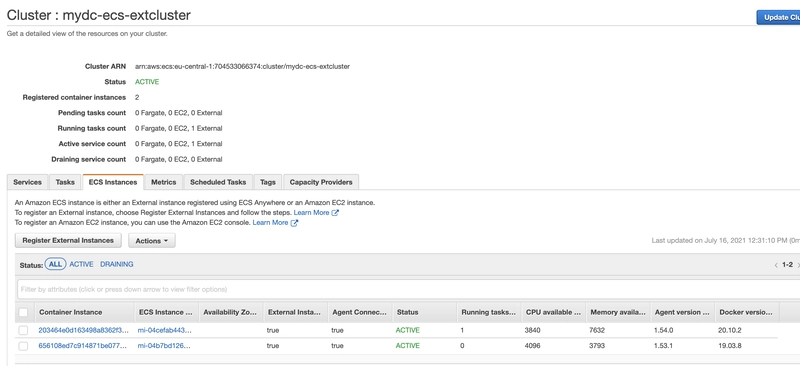Open external link icon after first Learn More
This screenshot has height=366, width=800.
[x=335, y=213]
